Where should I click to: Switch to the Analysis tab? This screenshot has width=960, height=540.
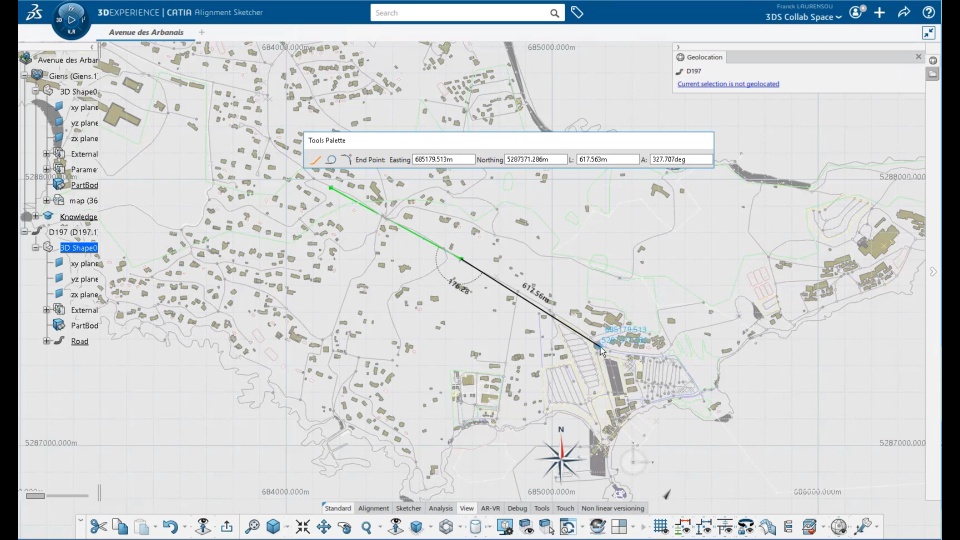click(x=441, y=508)
